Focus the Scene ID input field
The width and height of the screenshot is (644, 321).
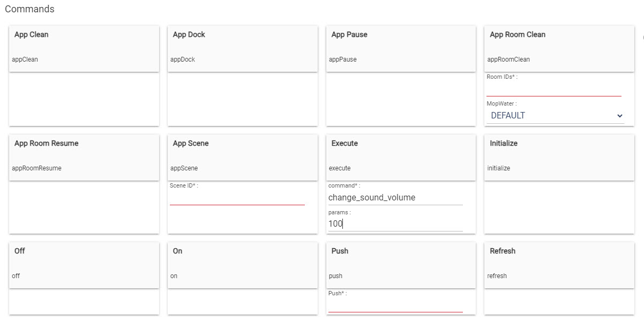tap(237, 198)
